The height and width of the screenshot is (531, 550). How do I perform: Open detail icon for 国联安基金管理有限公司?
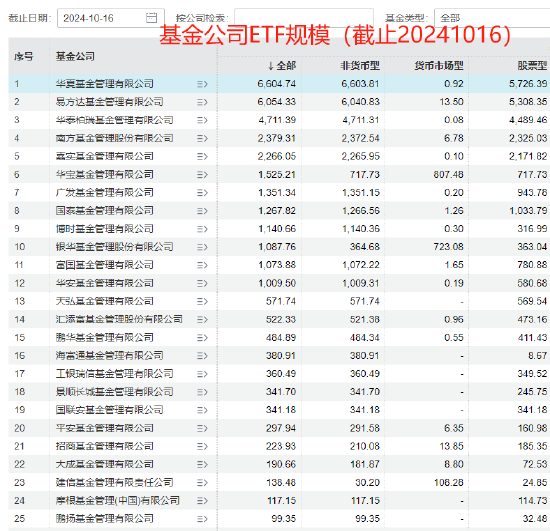click(202, 410)
